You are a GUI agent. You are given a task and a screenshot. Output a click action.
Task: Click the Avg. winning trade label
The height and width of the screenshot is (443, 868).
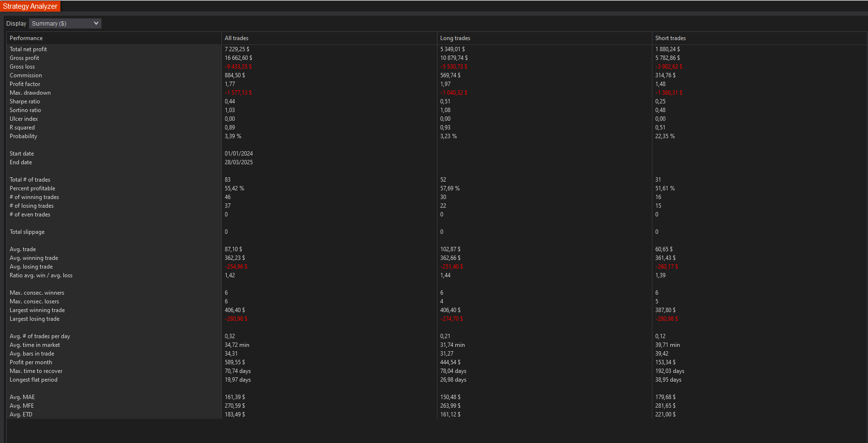pyautogui.click(x=34, y=258)
